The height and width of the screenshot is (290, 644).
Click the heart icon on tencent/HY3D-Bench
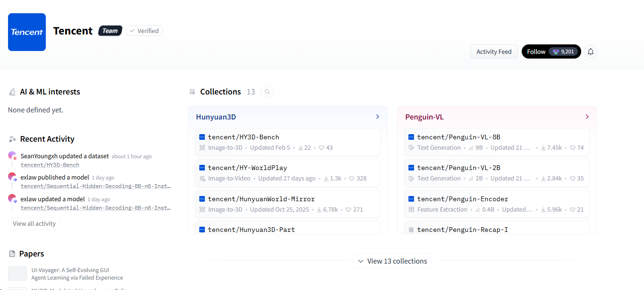tap(322, 148)
